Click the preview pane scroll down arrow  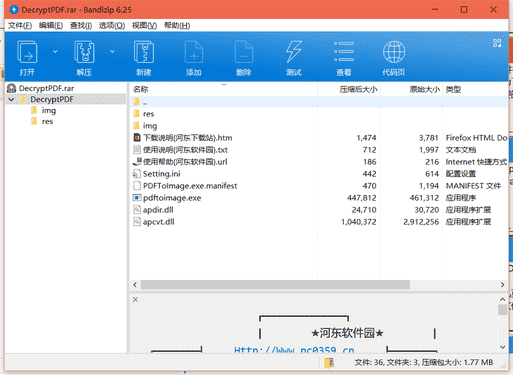pos(503,347)
